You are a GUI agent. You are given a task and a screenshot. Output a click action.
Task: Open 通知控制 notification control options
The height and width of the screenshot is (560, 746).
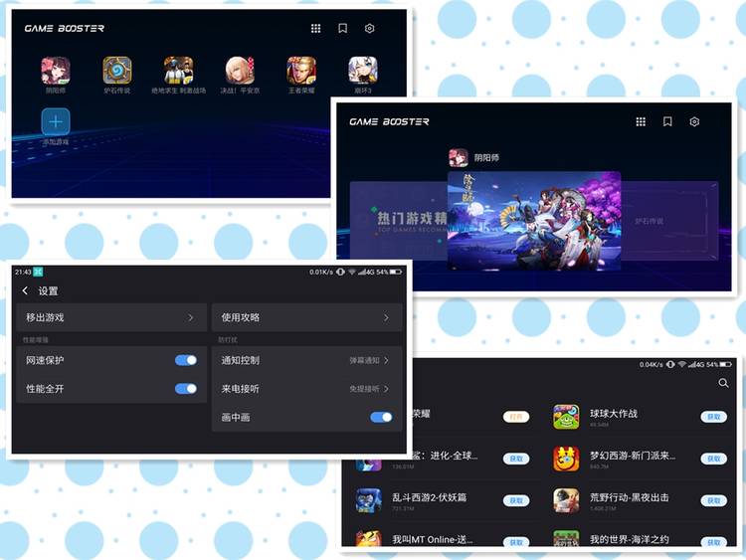click(307, 360)
